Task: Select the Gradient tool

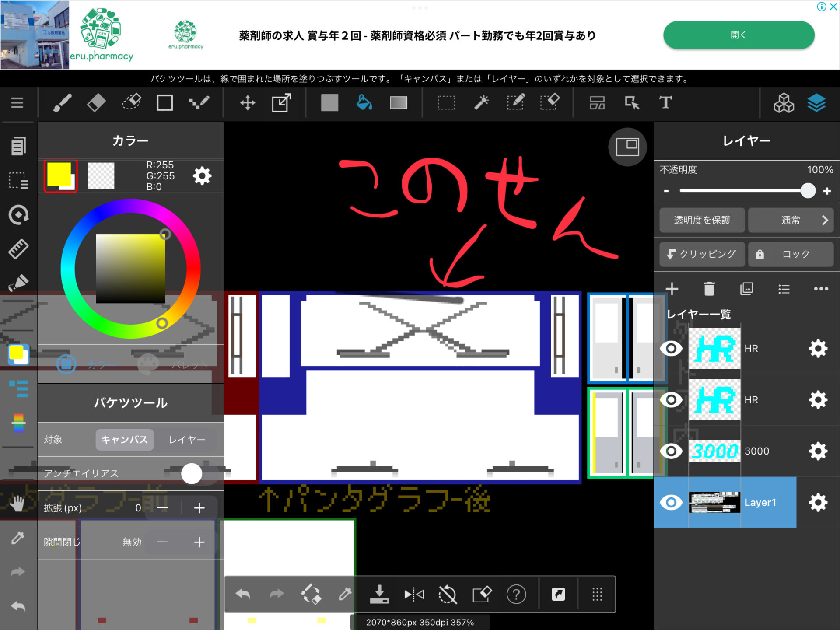Action: (399, 103)
